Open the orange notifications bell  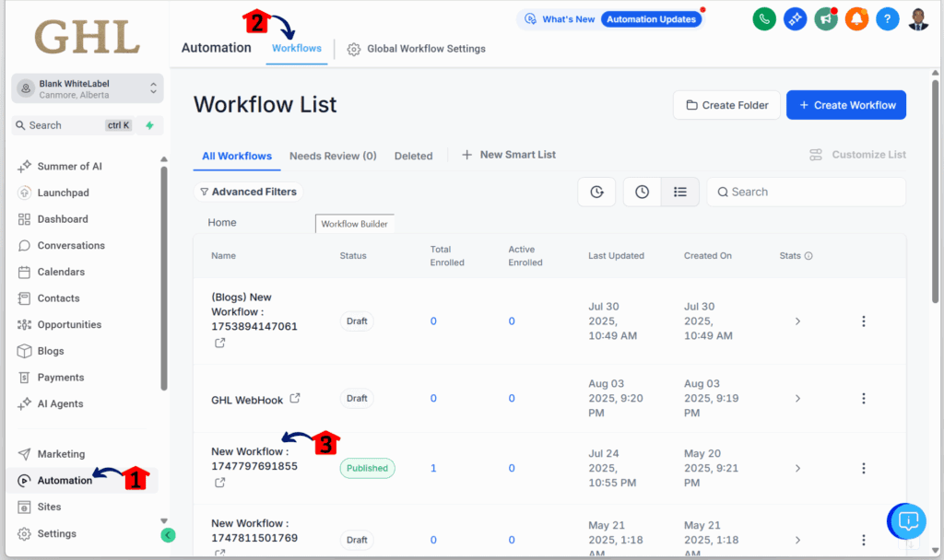coord(856,19)
